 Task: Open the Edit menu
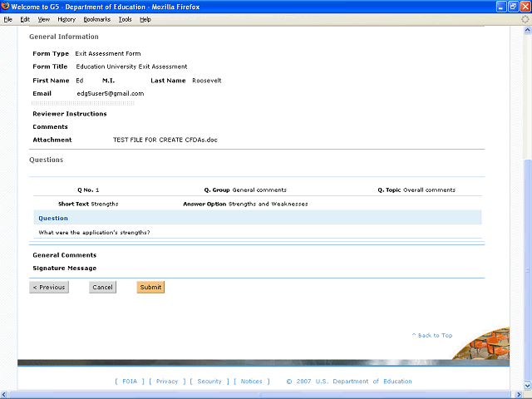(x=25, y=19)
